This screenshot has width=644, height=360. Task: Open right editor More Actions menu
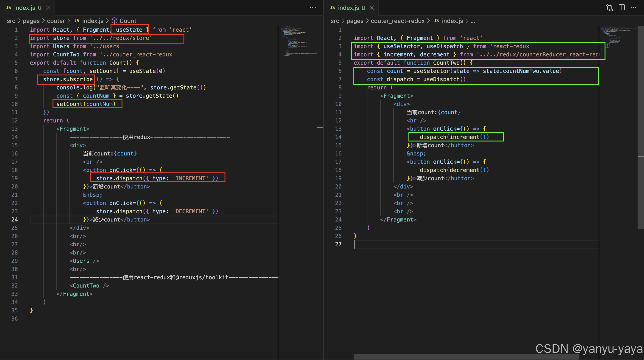point(633,8)
